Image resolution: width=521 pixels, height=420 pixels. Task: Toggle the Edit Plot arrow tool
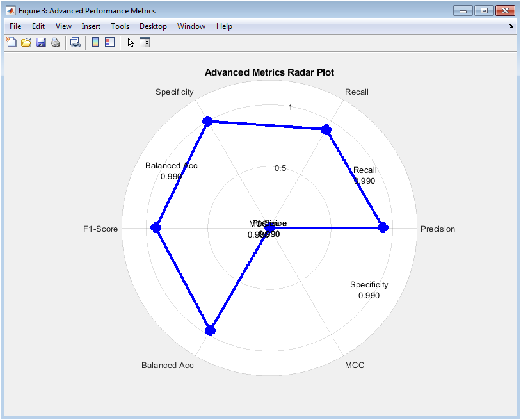[131, 43]
